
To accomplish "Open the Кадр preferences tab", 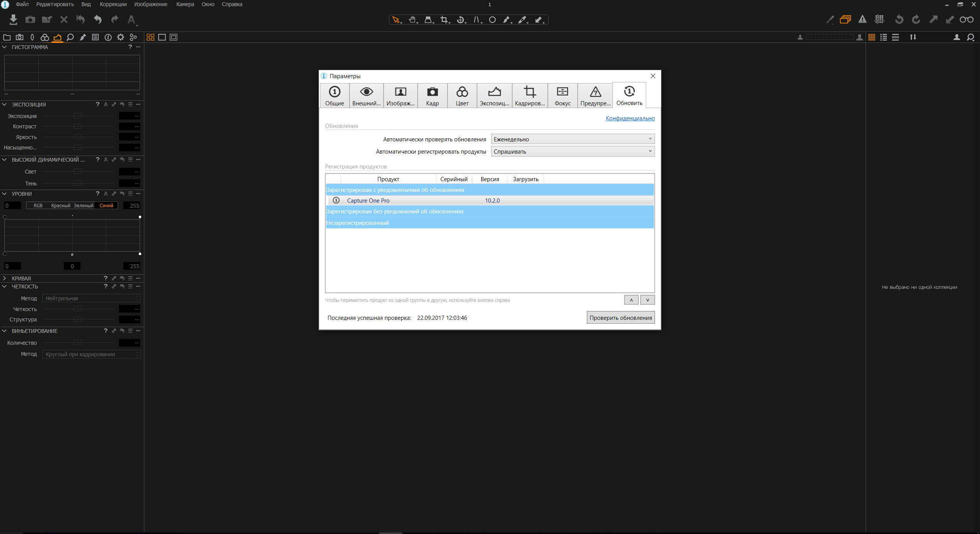I will point(432,96).
